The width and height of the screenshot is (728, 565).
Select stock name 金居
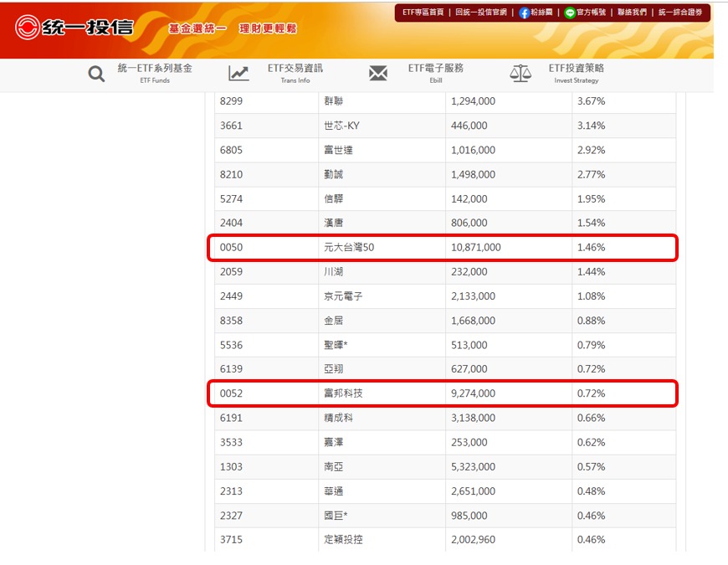tap(333, 321)
